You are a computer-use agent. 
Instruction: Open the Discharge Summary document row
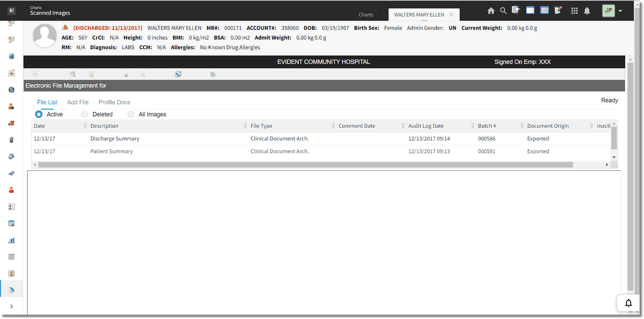tap(321, 139)
